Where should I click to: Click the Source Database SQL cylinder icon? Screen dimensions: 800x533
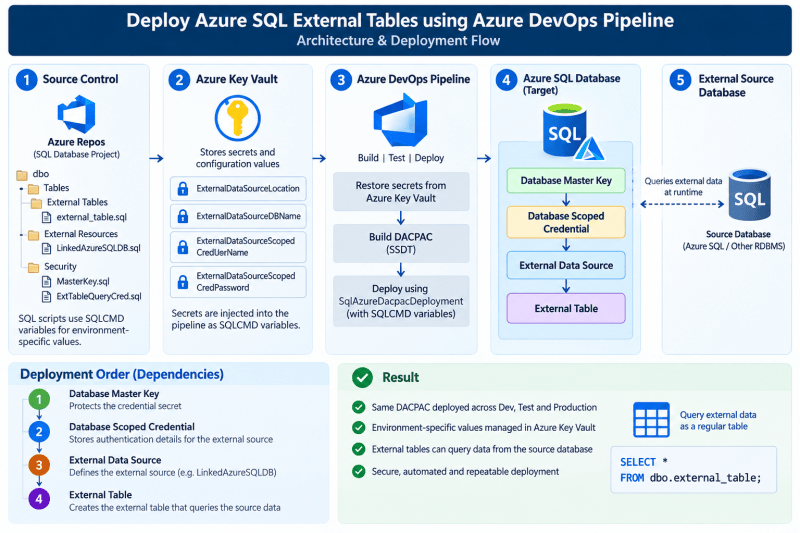(x=749, y=195)
